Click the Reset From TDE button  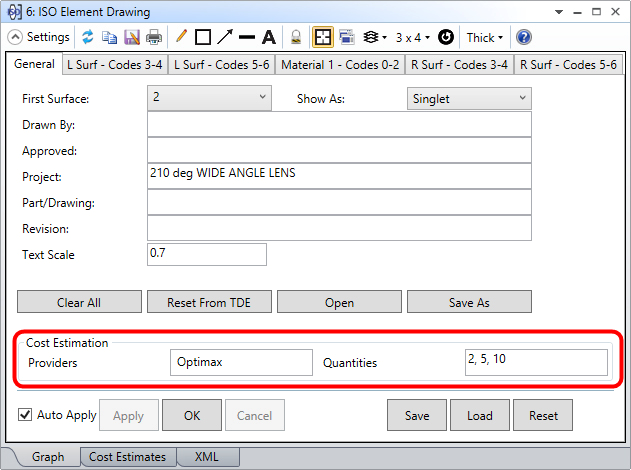[x=209, y=302]
